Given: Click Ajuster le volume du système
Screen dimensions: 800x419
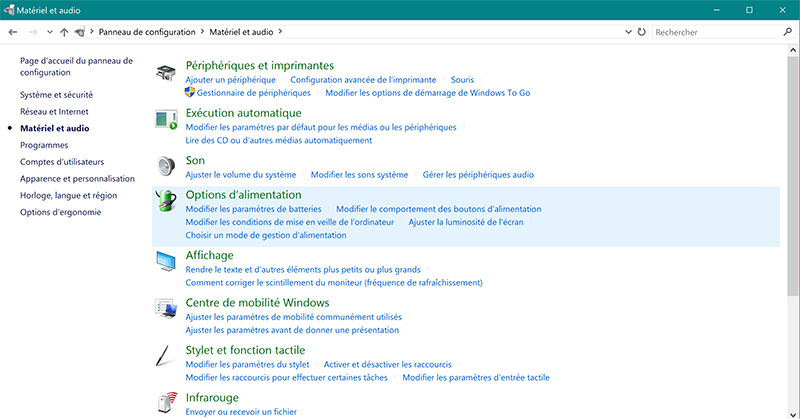Looking at the screenshot, I should click(241, 174).
